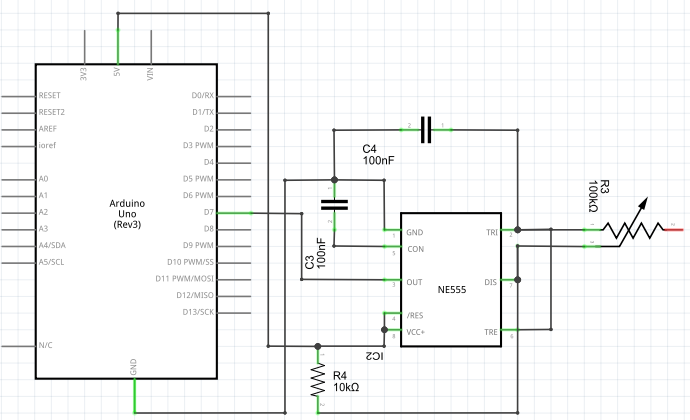Select the C3 100nF capacitor symbol
The image size is (690, 420).
(334, 205)
